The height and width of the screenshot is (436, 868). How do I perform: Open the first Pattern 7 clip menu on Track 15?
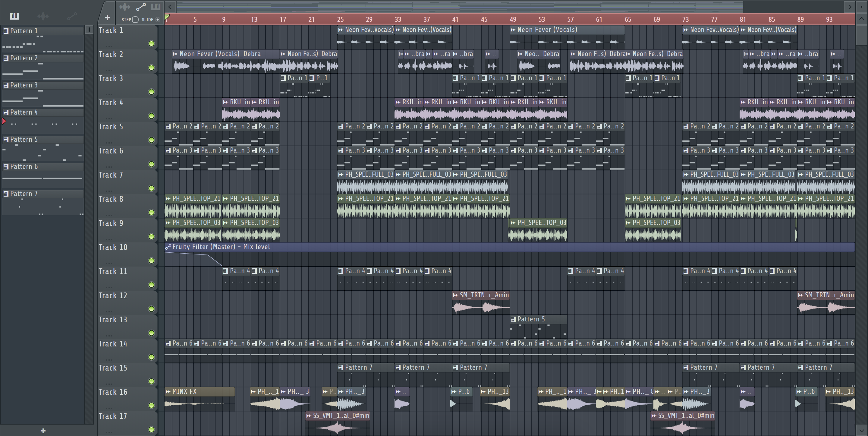[x=340, y=368]
